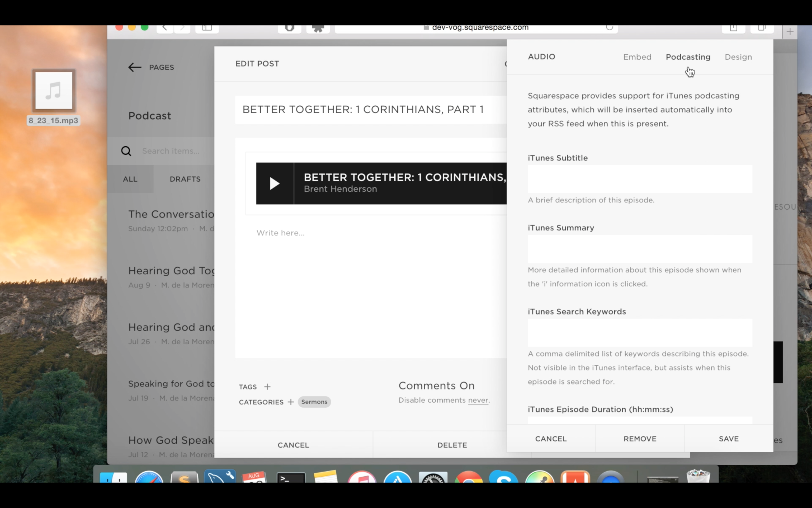Launch Google Chrome from the dock
Screen dimensions: 812x508
(469, 477)
